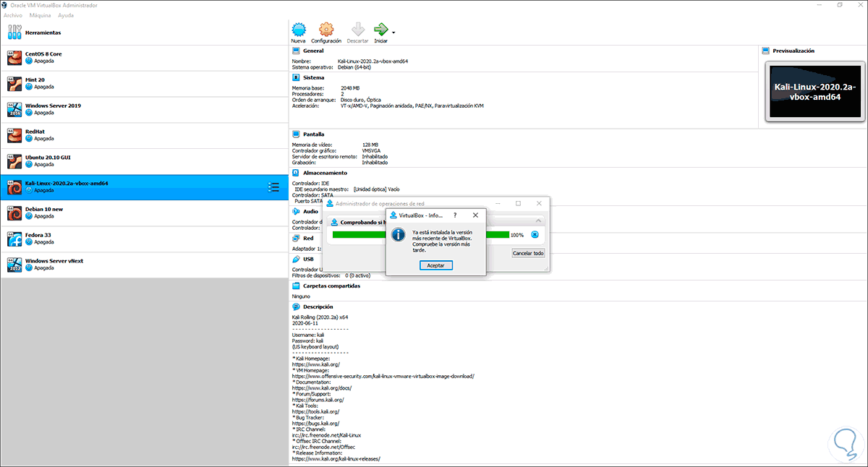Click the Windows Server 2019 OS icon
This screenshot has width=868, height=467.
(14, 110)
